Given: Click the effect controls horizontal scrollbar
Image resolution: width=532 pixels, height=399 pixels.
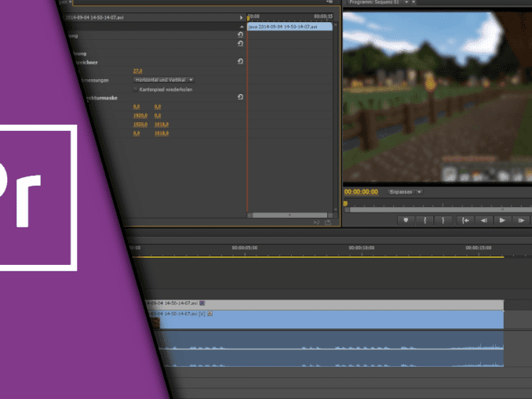Looking at the screenshot, I should [289, 215].
